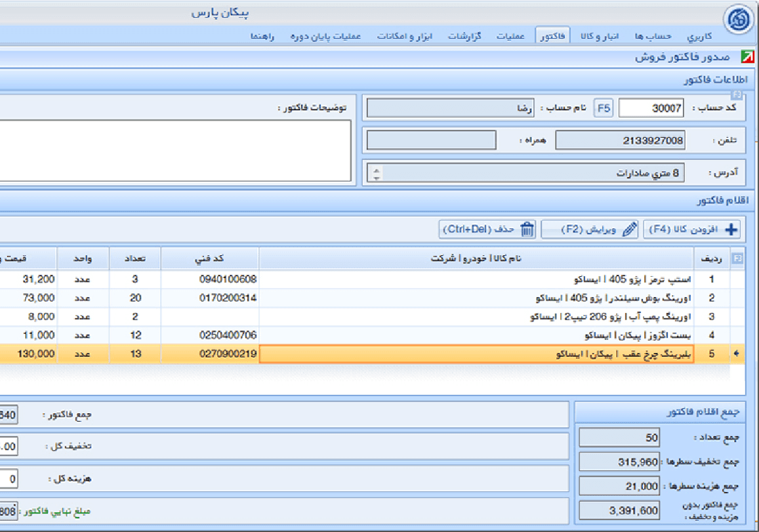Click the مبلغ نهايي فاکتور field
This screenshot has width=759, height=532.
click(9, 511)
